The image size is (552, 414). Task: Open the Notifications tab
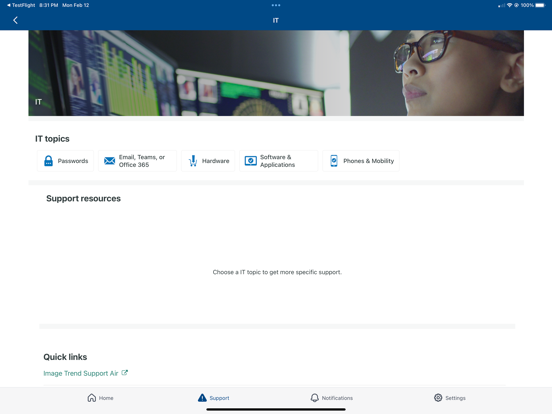coord(331,398)
